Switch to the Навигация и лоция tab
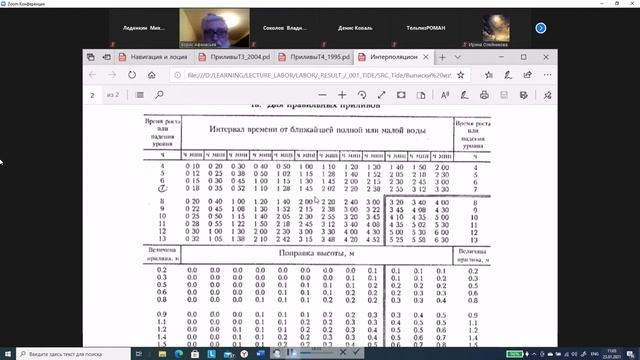Screen dimensions: 640x360 (x=155, y=57)
